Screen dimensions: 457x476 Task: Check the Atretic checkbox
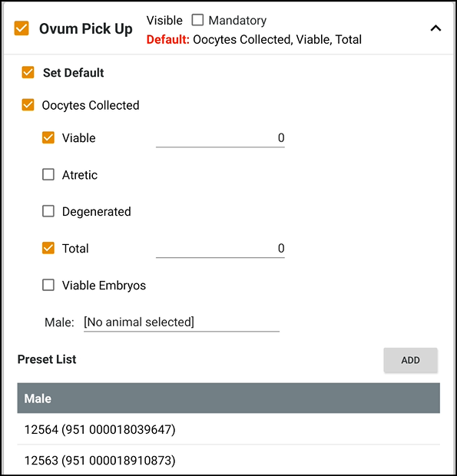pos(48,174)
